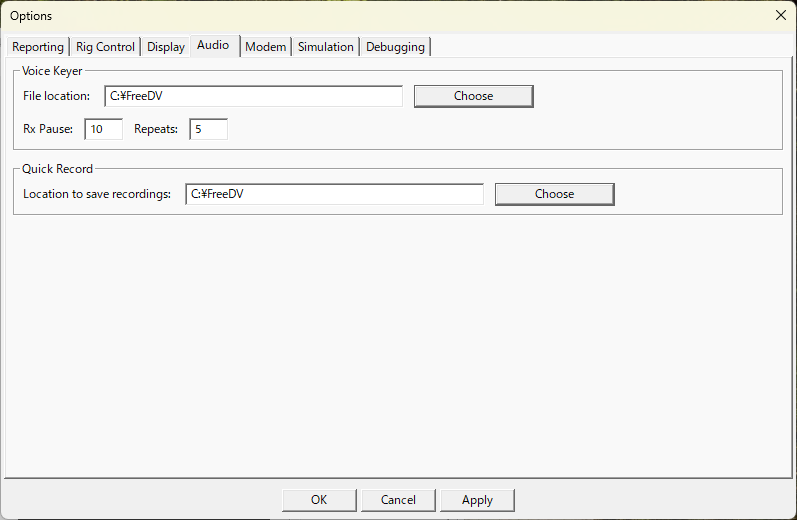The image size is (797, 520).
Task: Click the recordings save location field
Action: [334, 194]
